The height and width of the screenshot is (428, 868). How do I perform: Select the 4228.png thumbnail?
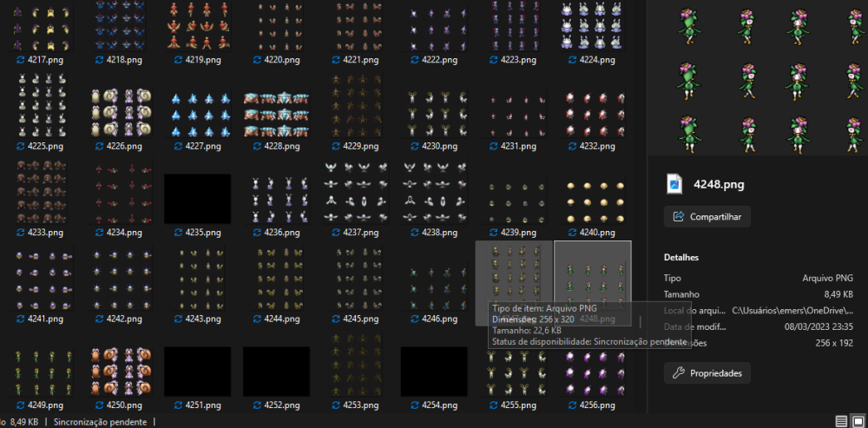point(277,114)
